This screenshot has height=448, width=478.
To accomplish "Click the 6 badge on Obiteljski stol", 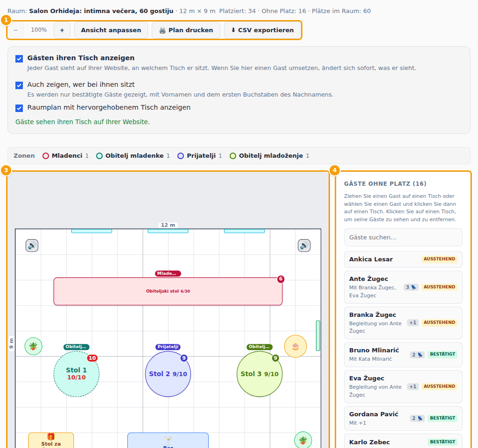I will coord(281,279).
